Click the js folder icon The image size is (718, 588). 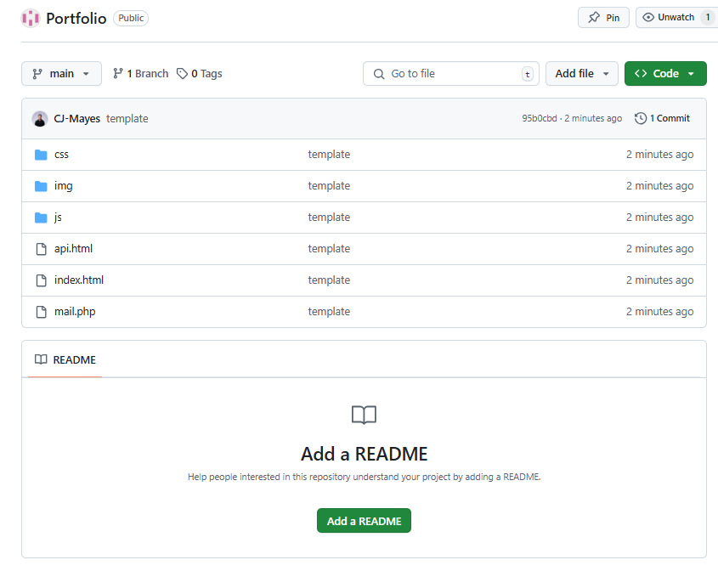pyautogui.click(x=41, y=218)
